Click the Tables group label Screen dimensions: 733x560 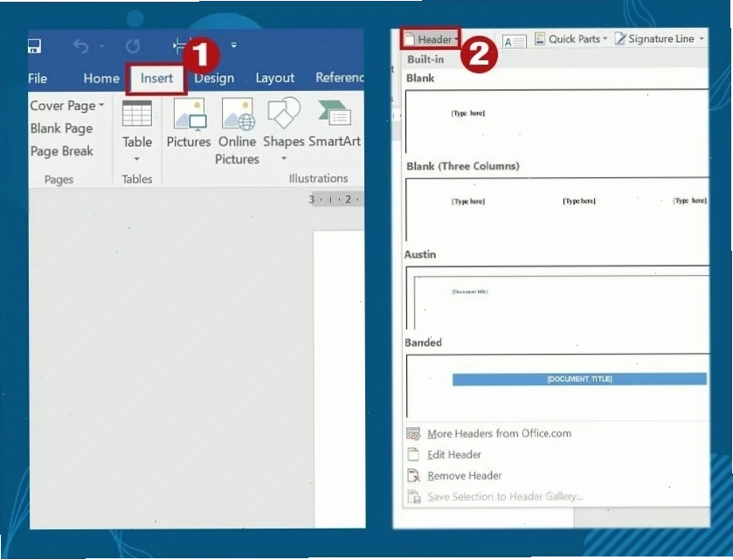[137, 179]
